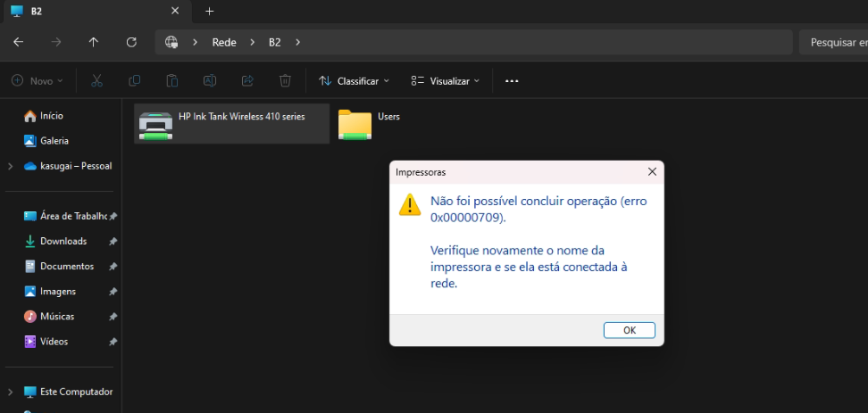Click pin icon next to Vídeos
Image resolution: width=868 pixels, height=413 pixels.
pos(113,342)
